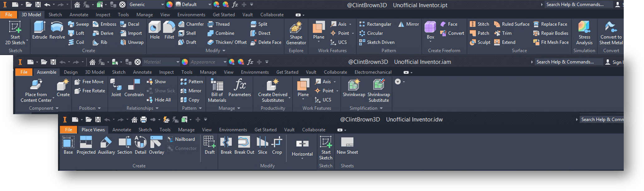Open the 3D Model tab in part window

tap(31, 15)
